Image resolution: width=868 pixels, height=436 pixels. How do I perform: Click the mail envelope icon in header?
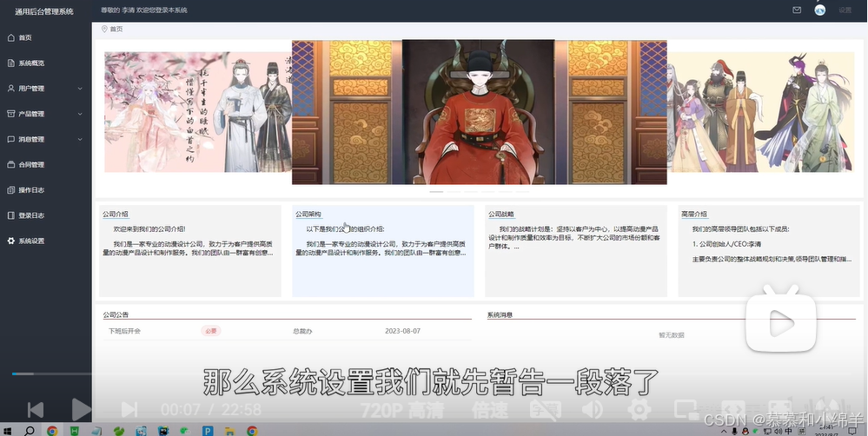pyautogui.click(x=797, y=10)
